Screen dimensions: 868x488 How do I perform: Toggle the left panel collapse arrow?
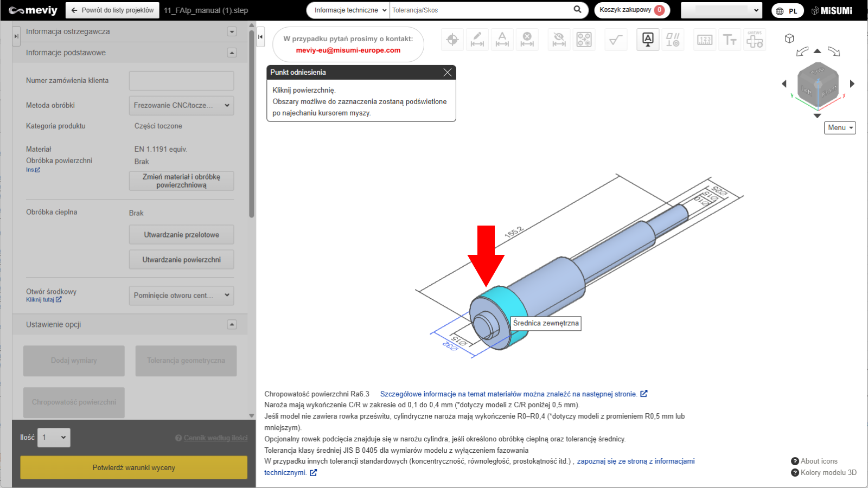[x=260, y=37]
